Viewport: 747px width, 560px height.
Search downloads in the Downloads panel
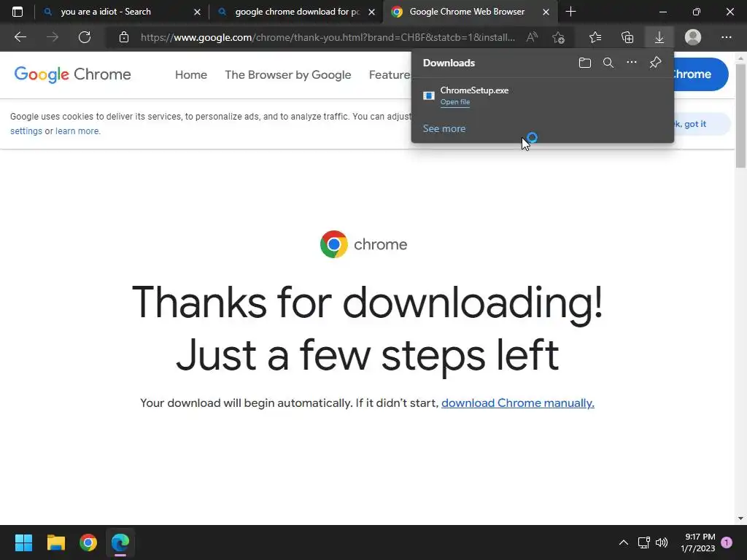click(608, 63)
